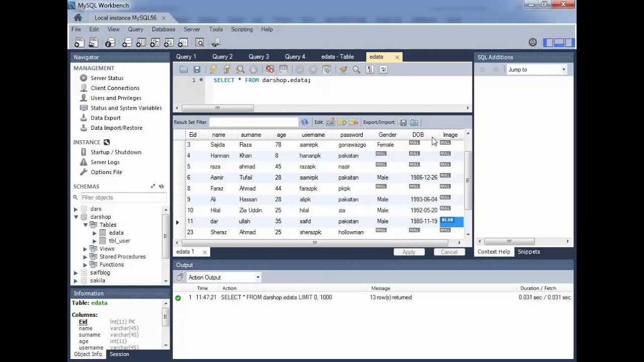This screenshot has width=644, height=362.
Task: Open Data Export
Action: coord(106,118)
